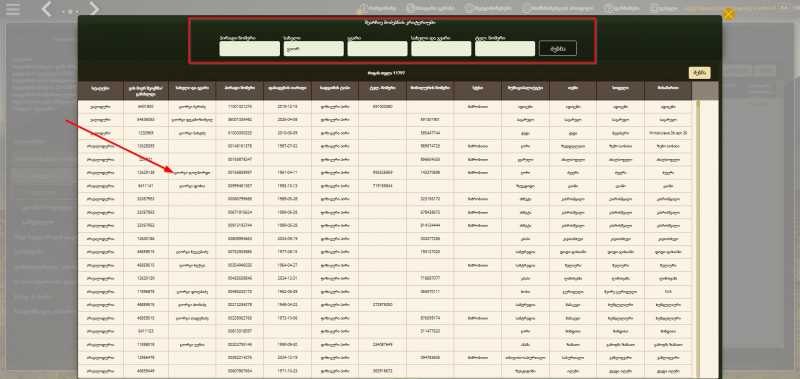Focus the გვარი filter input field

click(x=377, y=48)
